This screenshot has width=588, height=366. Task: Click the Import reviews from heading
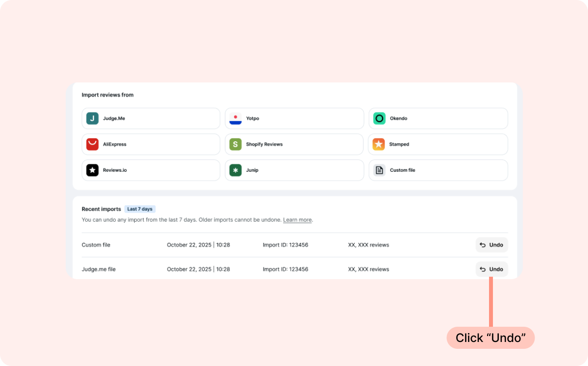tap(107, 95)
